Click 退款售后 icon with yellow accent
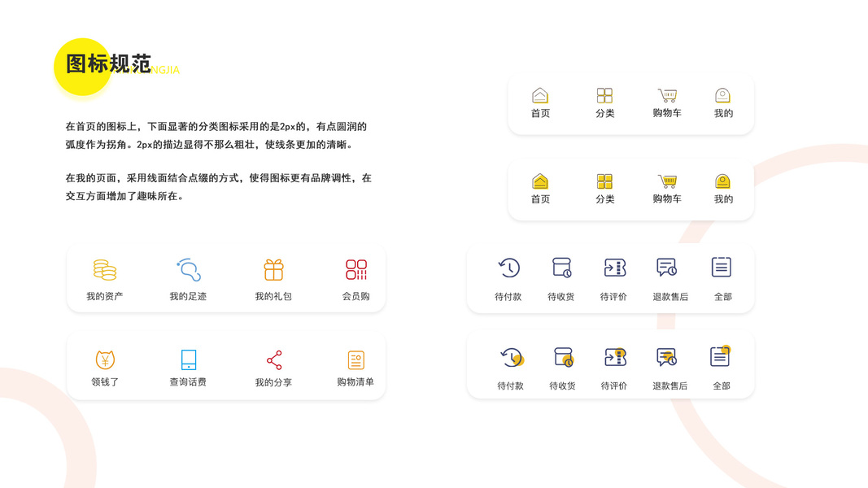The width and height of the screenshot is (868, 488). pos(666,357)
